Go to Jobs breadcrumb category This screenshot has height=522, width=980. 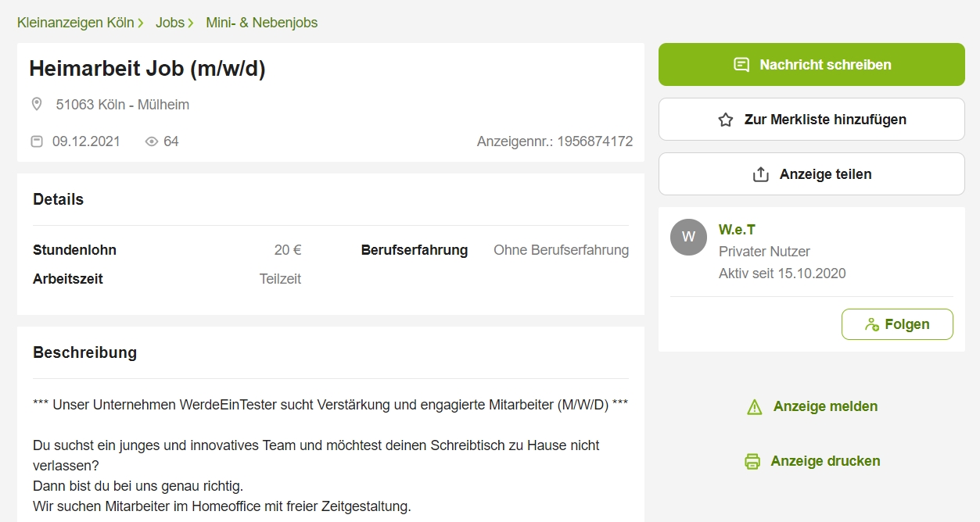170,23
